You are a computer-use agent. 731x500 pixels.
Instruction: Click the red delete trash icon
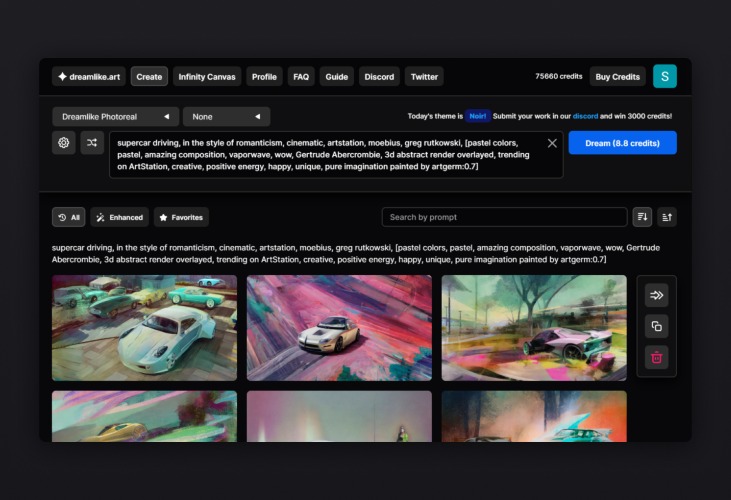pyautogui.click(x=656, y=357)
